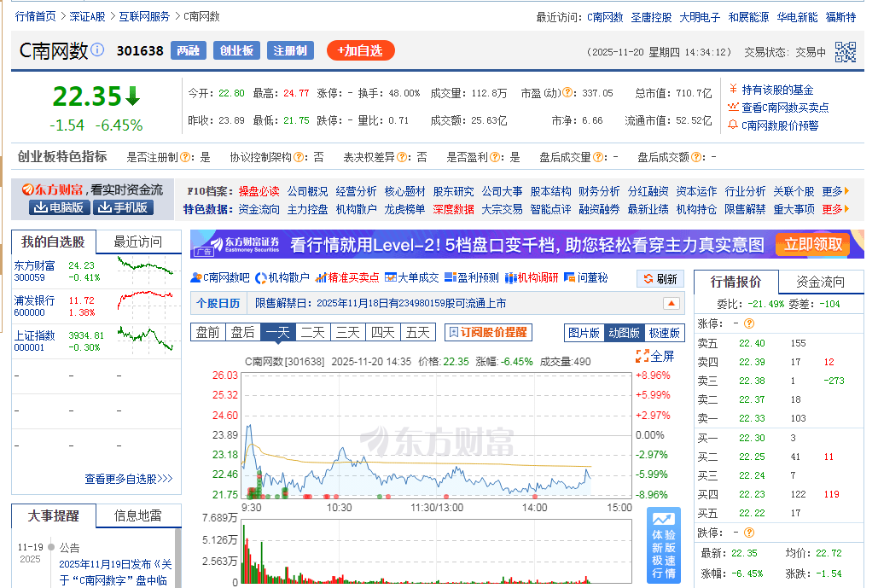Click help icon beside 盘后成交额
This screenshot has width=878, height=588.
696,157
